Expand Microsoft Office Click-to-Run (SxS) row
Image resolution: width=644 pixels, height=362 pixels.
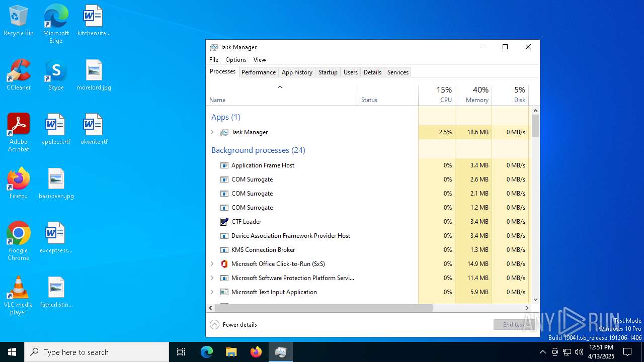212,264
